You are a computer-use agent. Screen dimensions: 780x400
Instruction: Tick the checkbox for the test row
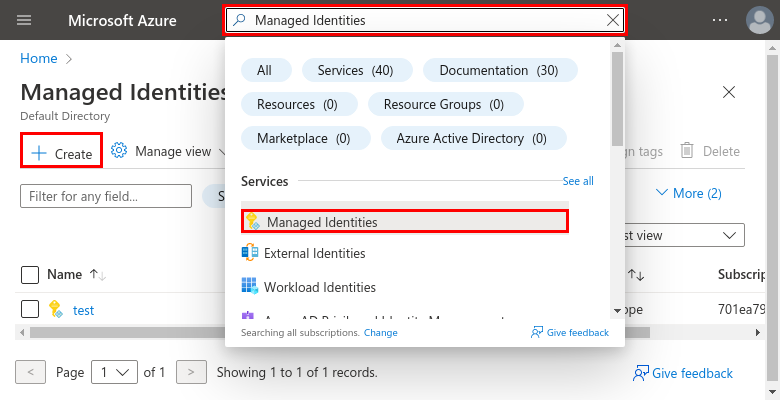pyautogui.click(x=30, y=309)
